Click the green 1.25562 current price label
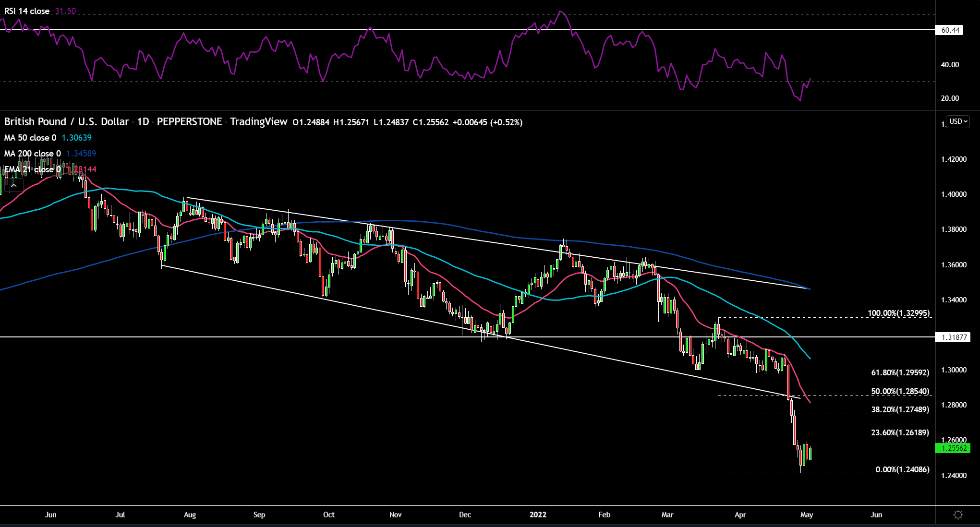Image resolution: width=980 pixels, height=527 pixels. click(x=953, y=448)
